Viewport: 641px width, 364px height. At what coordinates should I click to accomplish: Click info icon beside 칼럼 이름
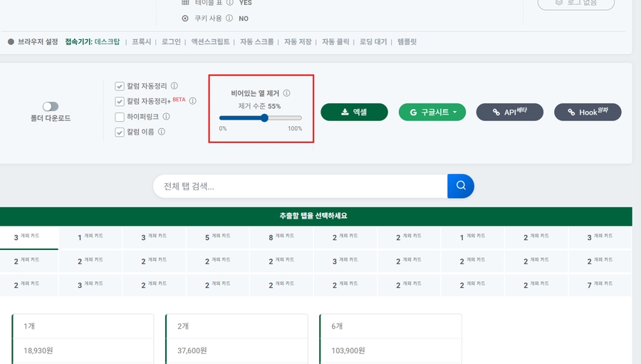(162, 132)
